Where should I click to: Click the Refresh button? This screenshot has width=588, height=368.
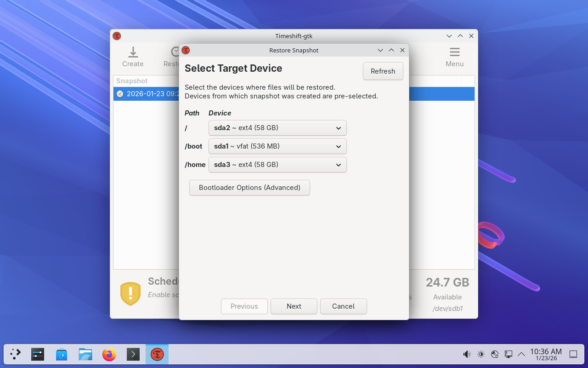(383, 71)
